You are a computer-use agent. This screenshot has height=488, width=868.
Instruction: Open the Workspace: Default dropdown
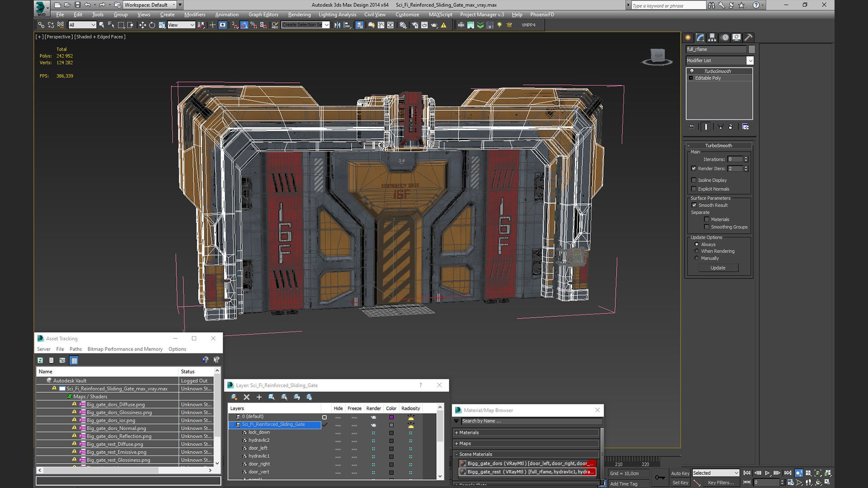[150, 5]
